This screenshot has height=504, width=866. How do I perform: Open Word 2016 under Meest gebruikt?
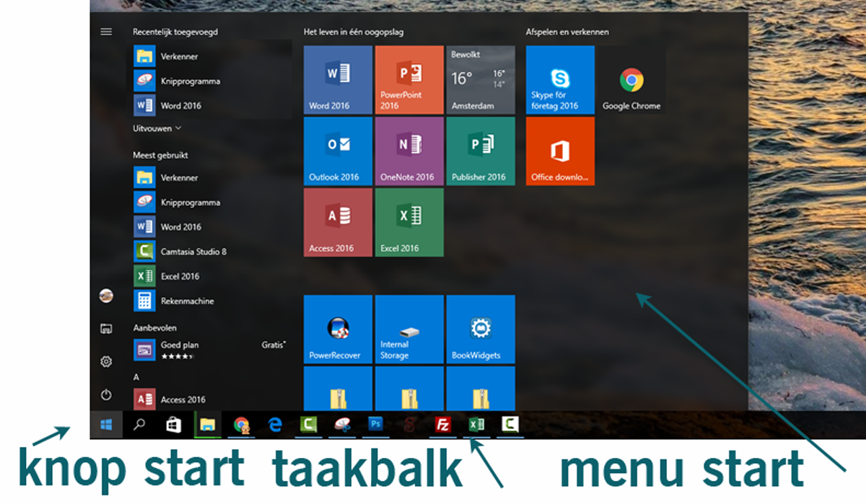point(211,226)
